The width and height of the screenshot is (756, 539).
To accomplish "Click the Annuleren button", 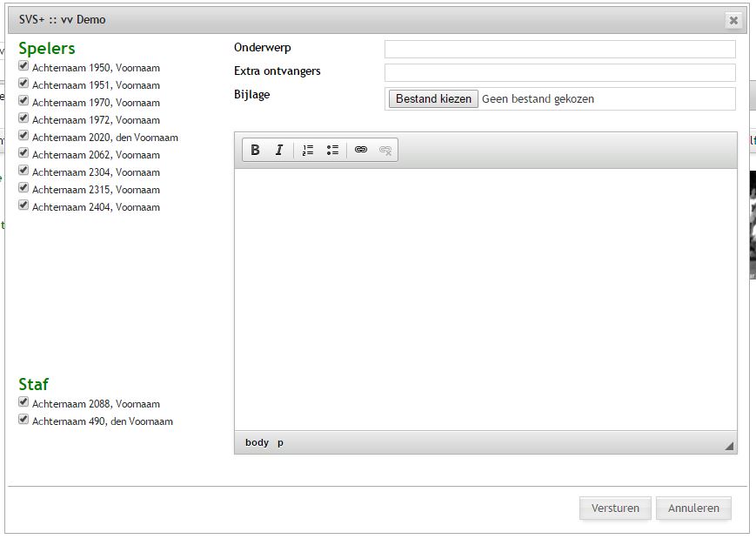I will coord(693,509).
